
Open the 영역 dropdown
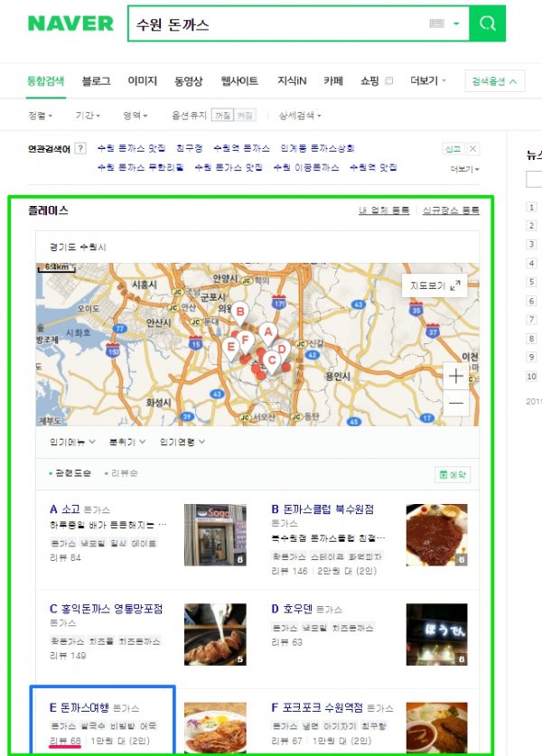pyautogui.click(x=135, y=116)
